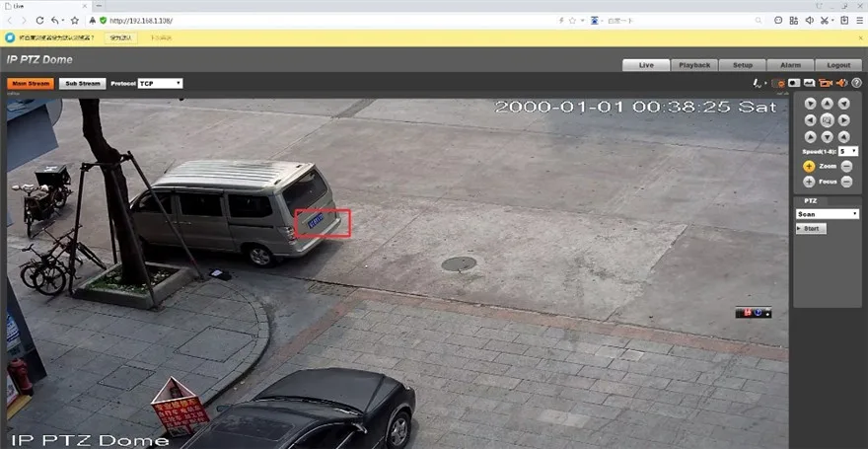
Task: Click the browser face/account icon
Action: (x=778, y=21)
